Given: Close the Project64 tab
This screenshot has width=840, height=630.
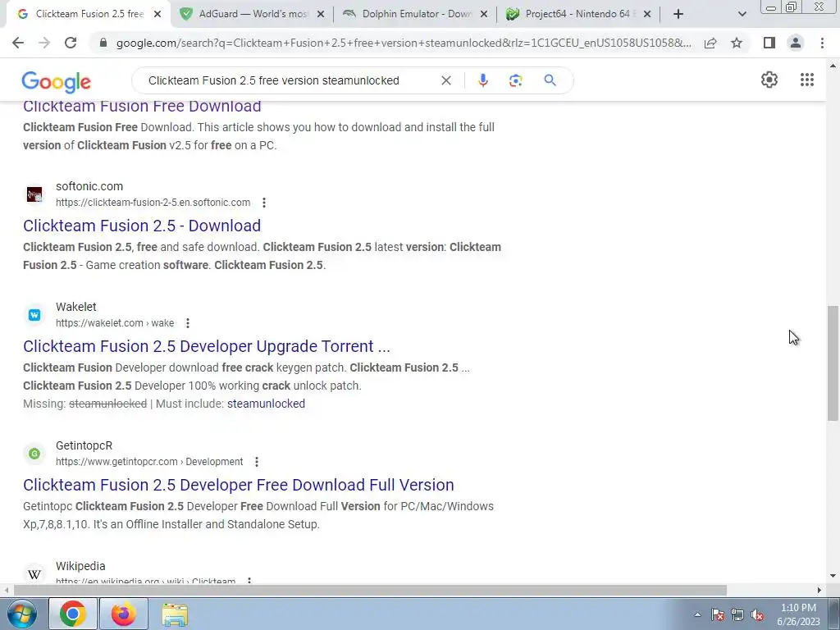Looking at the screenshot, I should point(647,14).
